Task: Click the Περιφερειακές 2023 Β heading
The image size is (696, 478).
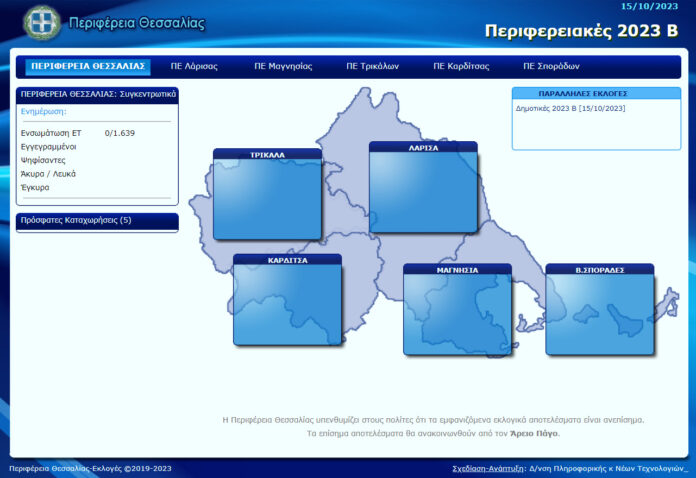Action: point(580,30)
